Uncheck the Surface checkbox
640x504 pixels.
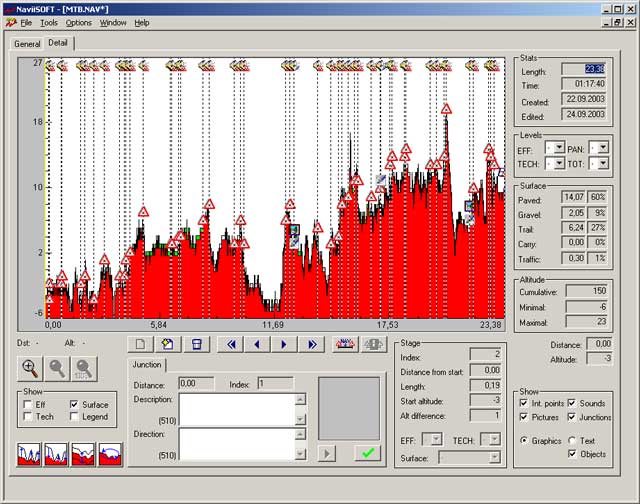pos(74,404)
